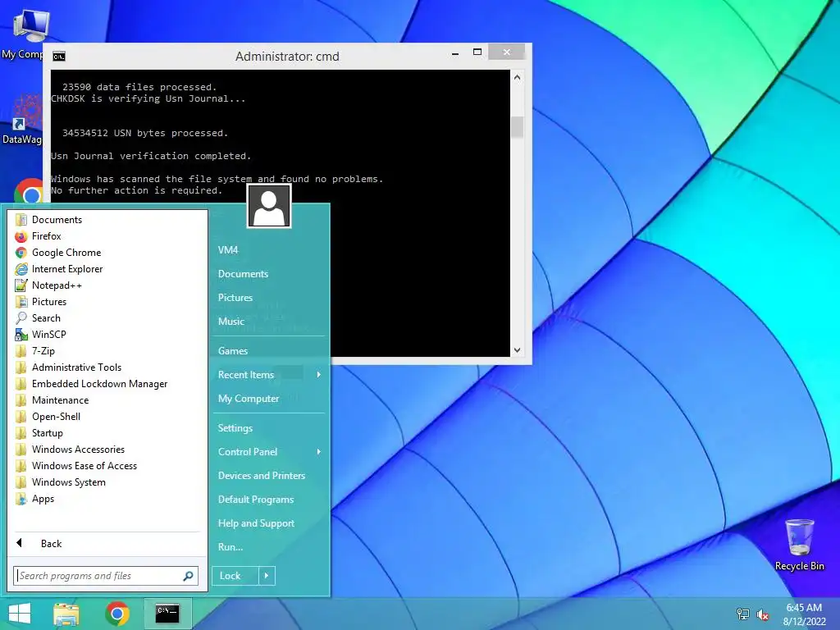Click cmd window scroll up arrow
Viewport: 840px width, 630px height.
[x=517, y=78]
